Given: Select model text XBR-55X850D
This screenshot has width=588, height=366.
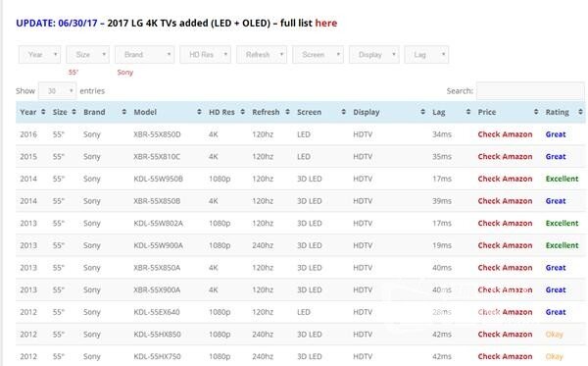Looking at the screenshot, I should [157, 134].
